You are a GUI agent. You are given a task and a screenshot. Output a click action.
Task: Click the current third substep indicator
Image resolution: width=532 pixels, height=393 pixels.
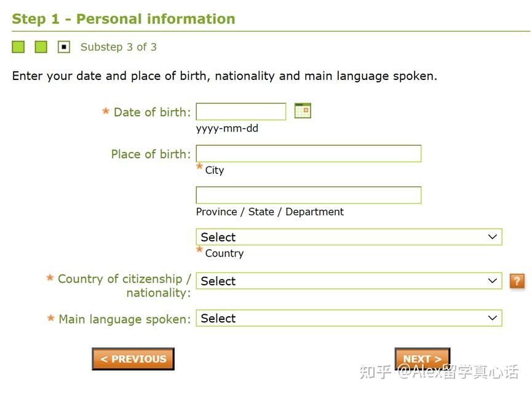coord(64,47)
